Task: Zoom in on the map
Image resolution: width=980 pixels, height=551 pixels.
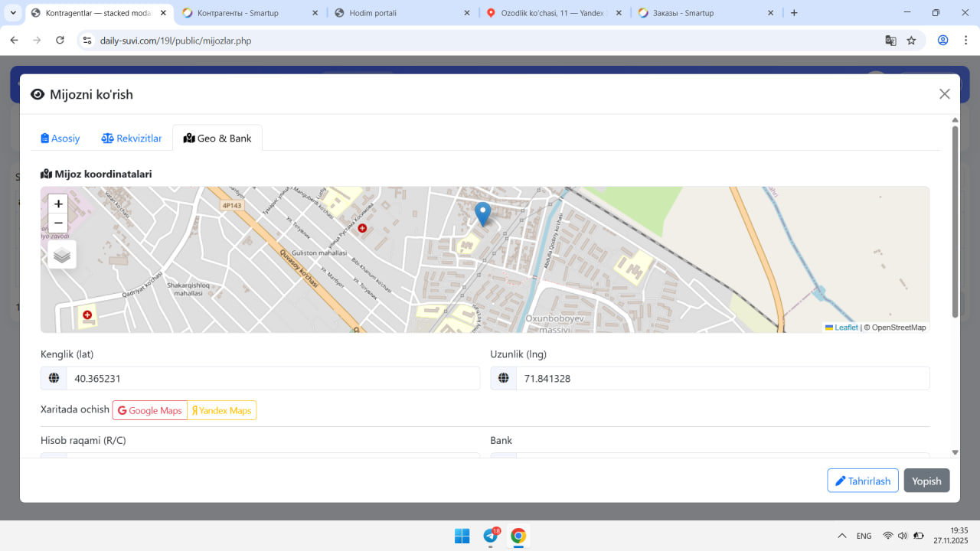Action: (58, 204)
